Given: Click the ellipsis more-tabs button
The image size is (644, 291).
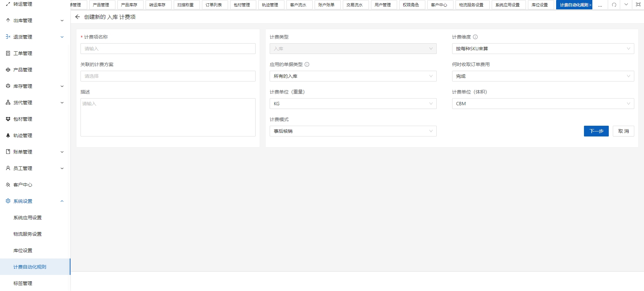Looking at the screenshot, I should click(600, 5).
